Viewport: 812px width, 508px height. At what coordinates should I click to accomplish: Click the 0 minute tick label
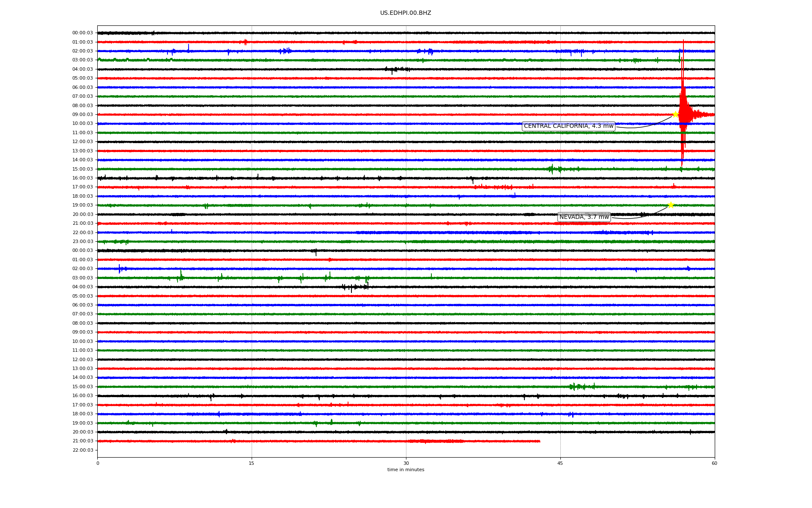click(x=98, y=463)
